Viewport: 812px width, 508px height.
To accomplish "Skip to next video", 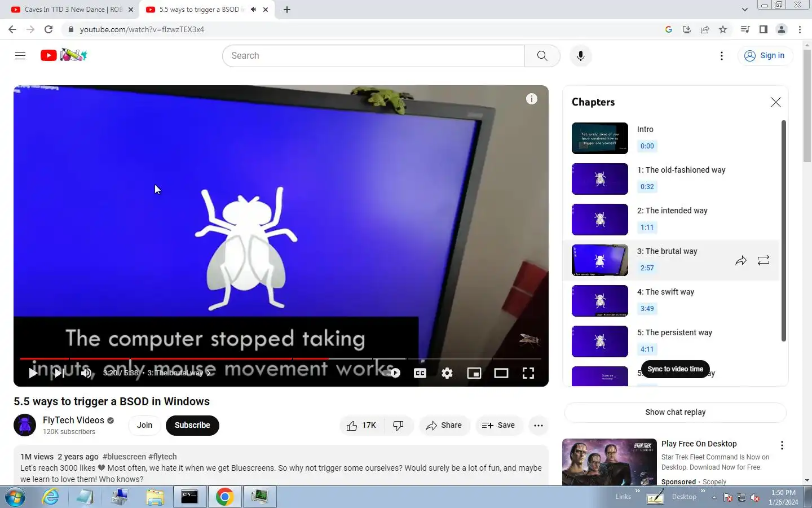I will (59, 373).
